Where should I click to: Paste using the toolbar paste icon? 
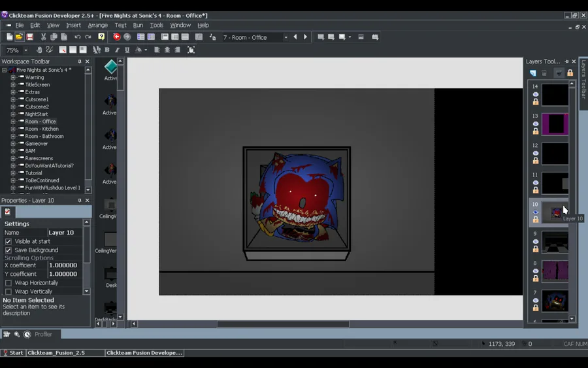tap(64, 37)
